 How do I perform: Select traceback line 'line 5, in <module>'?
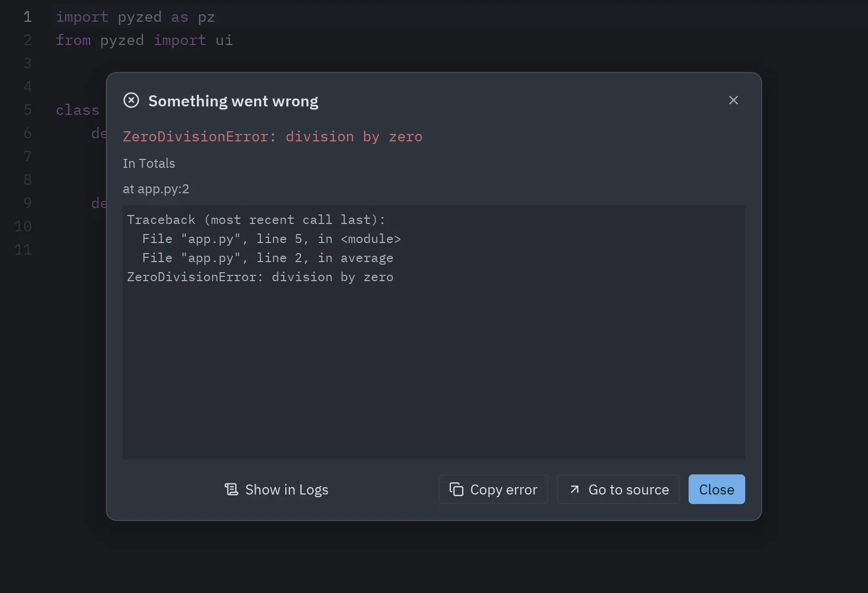pos(272,239)
